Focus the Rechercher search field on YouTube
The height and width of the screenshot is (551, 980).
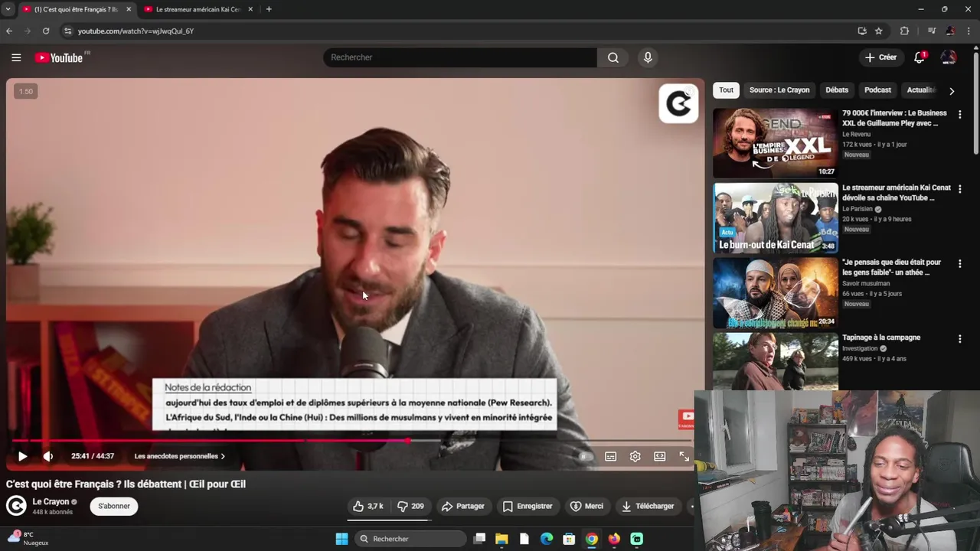click(460, 57)
